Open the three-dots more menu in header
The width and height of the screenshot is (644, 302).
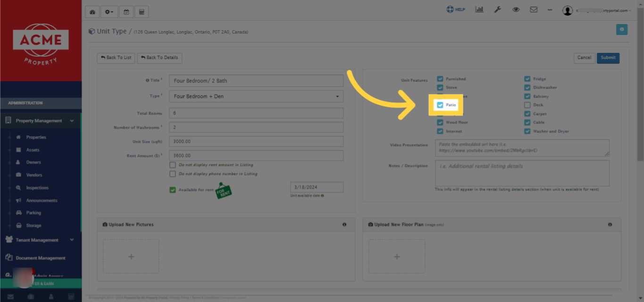[x=550, y=9]
